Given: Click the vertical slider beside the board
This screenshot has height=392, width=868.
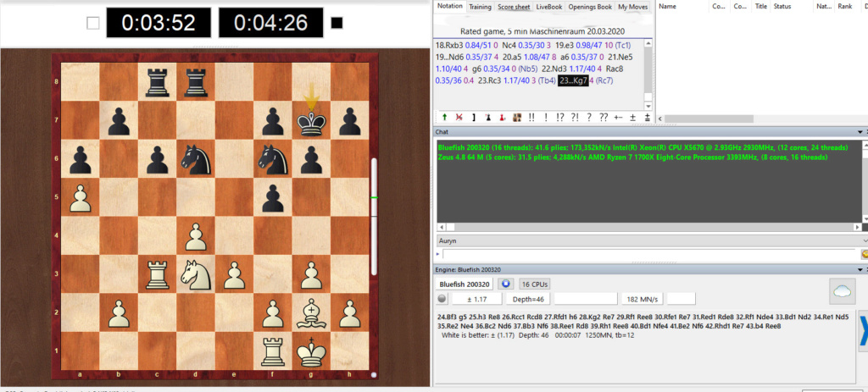Looking at the screenshot, I should coord(374,216).
